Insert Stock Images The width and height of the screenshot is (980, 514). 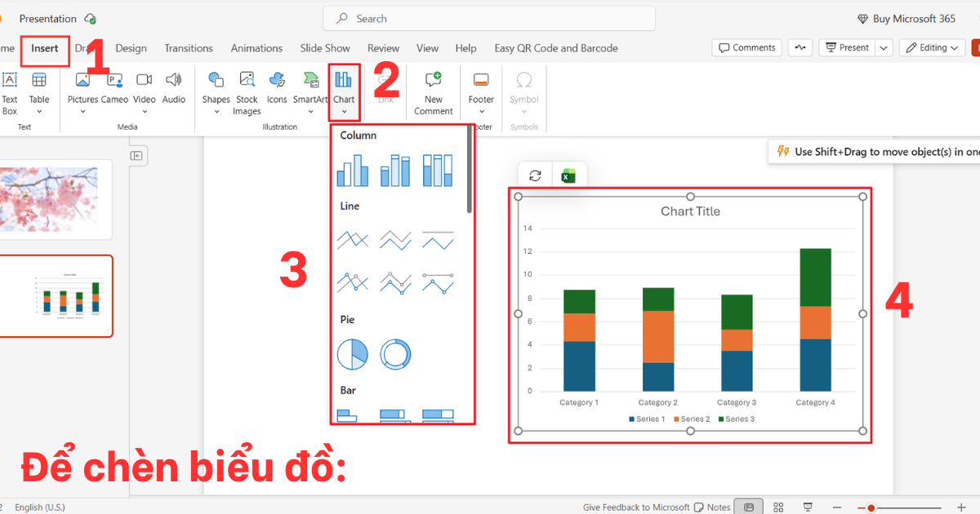(247, 93)
